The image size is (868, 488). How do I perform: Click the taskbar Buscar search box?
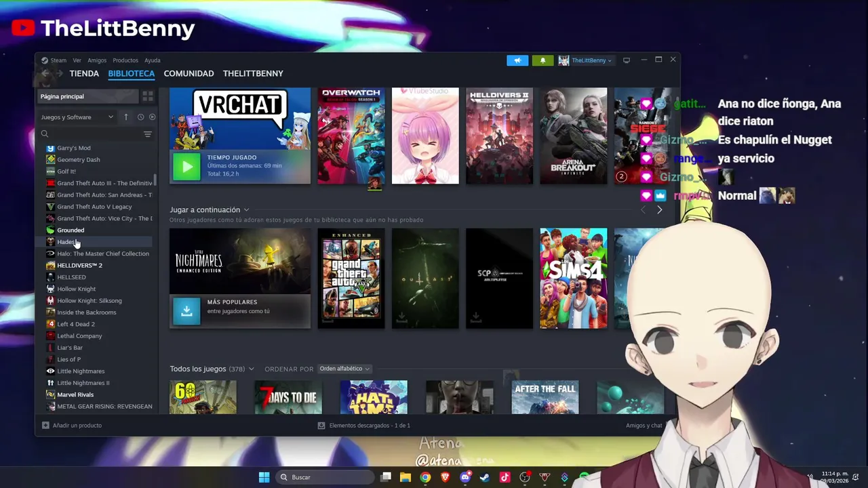click(324, 477)
